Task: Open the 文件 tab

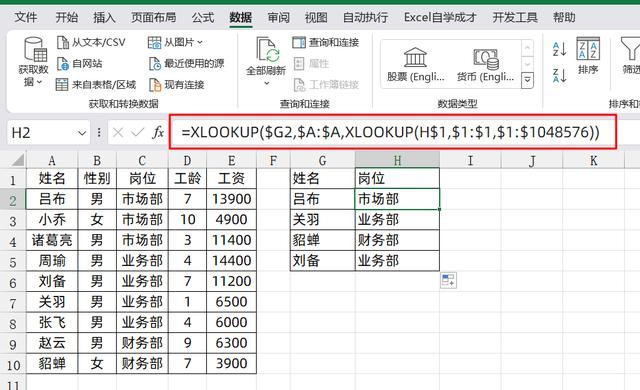Action: pyautogui.click(x=25, y=17)
